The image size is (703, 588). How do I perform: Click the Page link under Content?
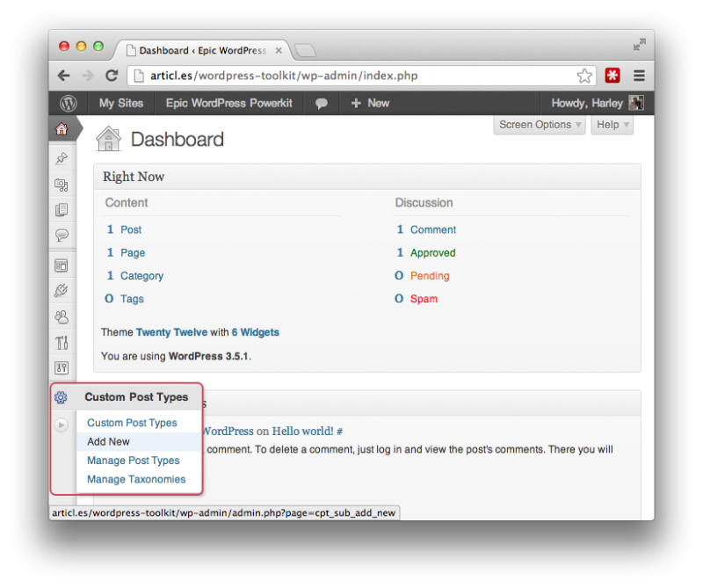[x=133, y=253]
